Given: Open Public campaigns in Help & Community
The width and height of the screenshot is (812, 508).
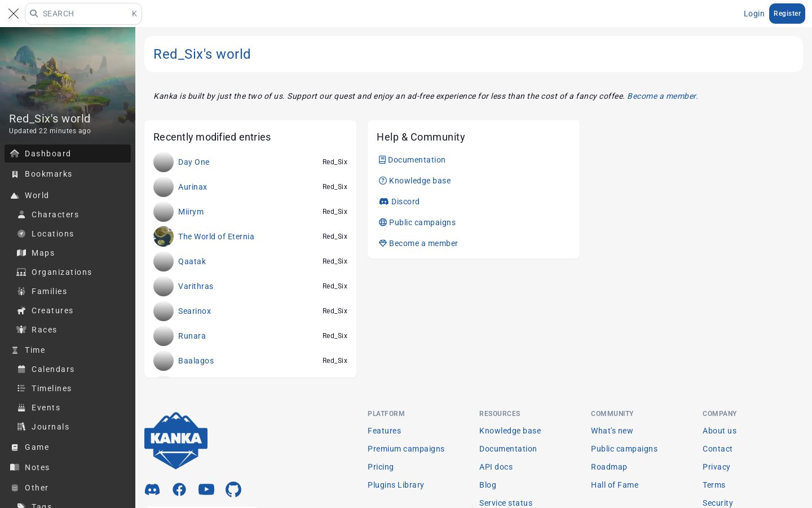Looking at the screenshot, I should coord(417,222).
